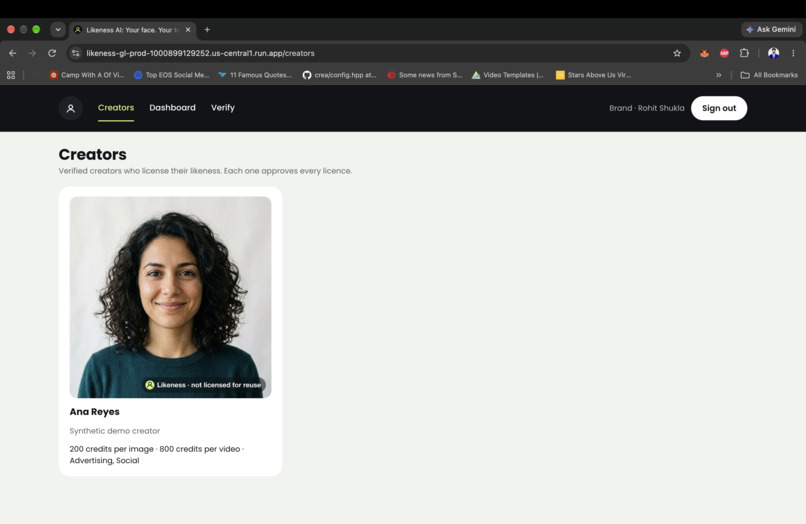
Task: Close the Likeness AI browser tab
Action: click(x=188, y=29)
